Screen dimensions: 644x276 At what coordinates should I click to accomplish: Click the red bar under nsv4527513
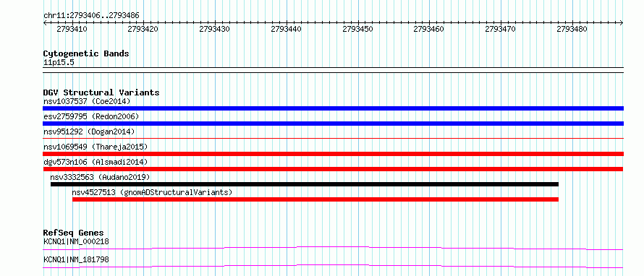[315, 199]
